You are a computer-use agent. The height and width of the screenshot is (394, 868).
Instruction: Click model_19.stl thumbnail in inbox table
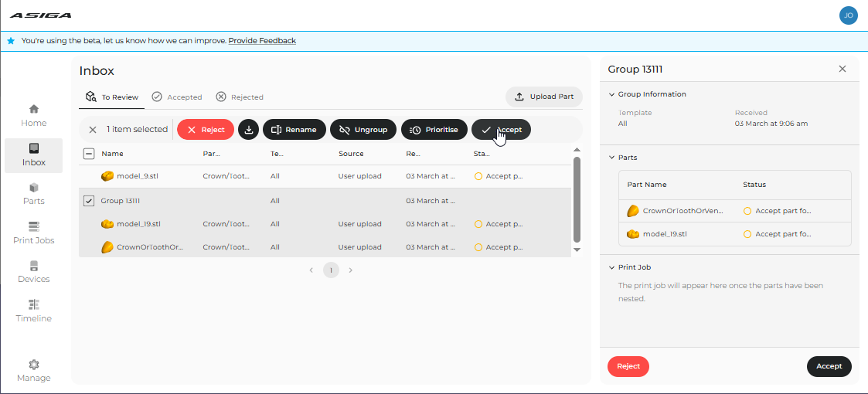coord(107,224)
